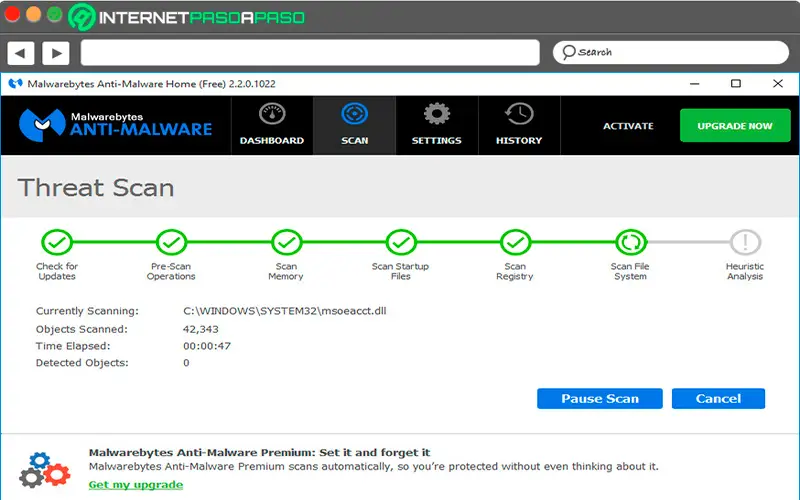Click the Time Elapsed value 00:00:47

point(207,346)
